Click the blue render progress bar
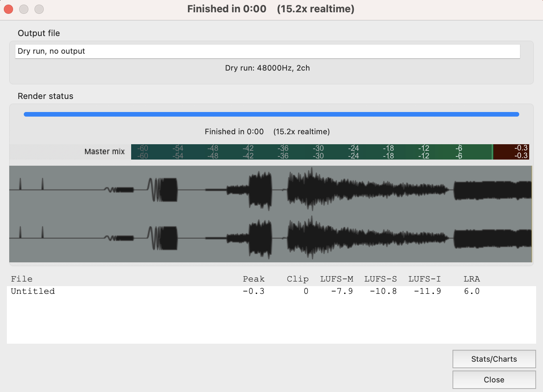Image resolution: width=543 pixels, height=392 pixels. click(x=271, y=114)
